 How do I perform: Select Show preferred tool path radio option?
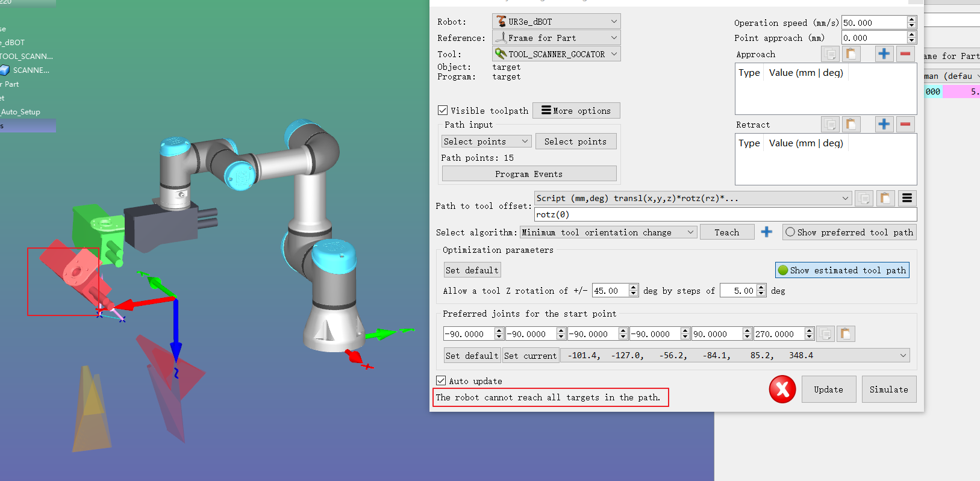790,232
